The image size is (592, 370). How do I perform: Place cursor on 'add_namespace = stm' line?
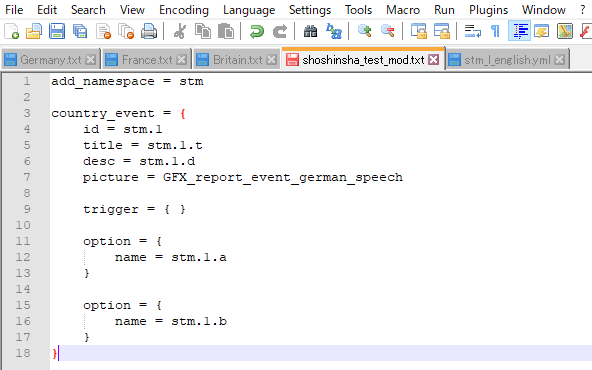pos(127,82)
